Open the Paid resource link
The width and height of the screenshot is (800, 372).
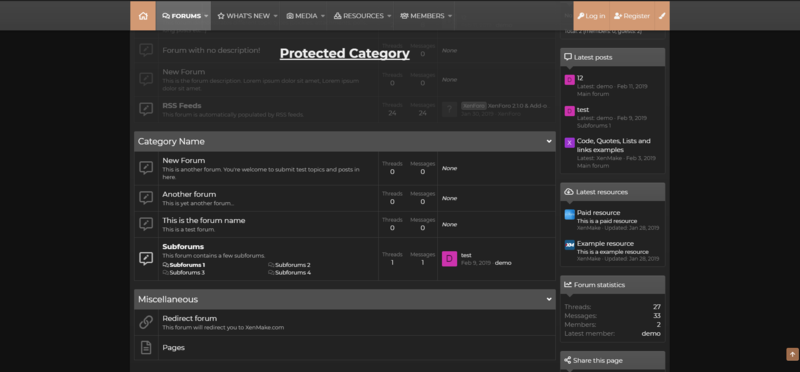pos(598,213)
